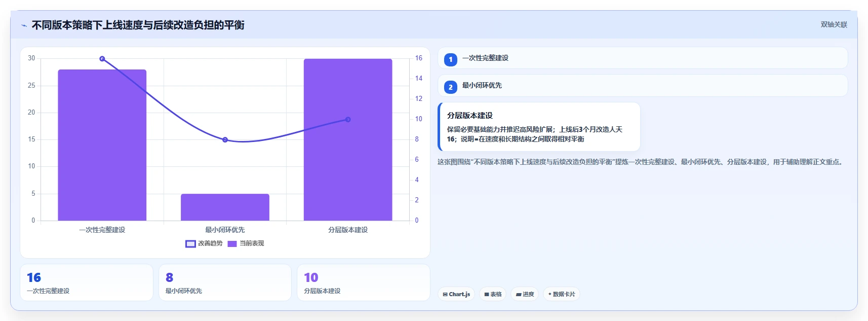This screenshot has height=321, width=868.
Task: Expand item 2 最小闭环优先
Action: click(x=643, y=85)
